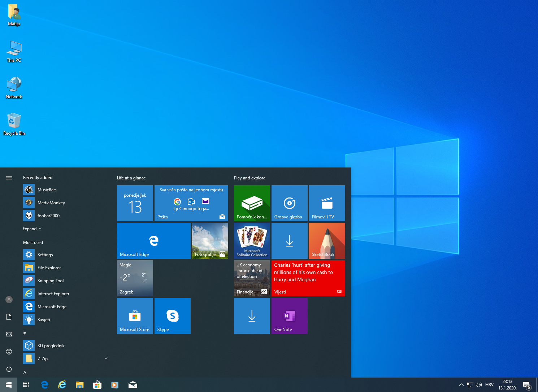Open the Filmovi i TV tile
Screen dimensions: 538x392
[327, 203]
